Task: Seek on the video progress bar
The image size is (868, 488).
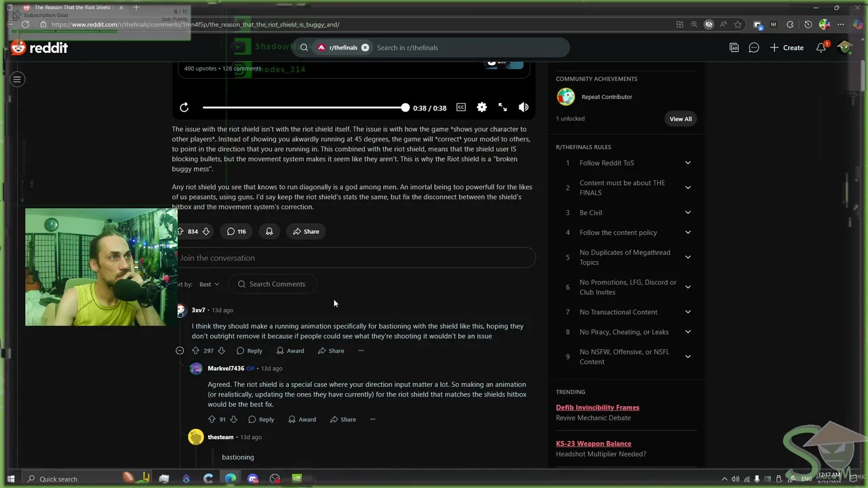Action: [x=306, y=108]
